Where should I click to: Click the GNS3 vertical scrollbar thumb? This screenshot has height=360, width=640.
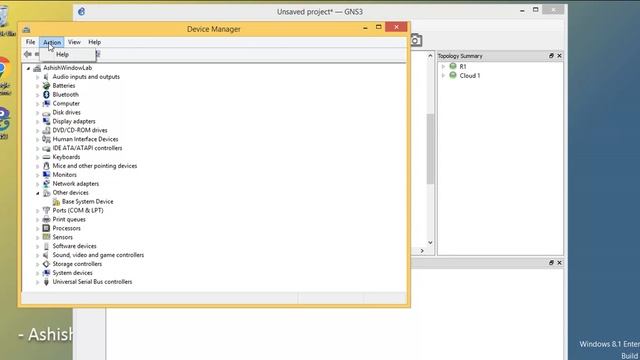[430, 149]
